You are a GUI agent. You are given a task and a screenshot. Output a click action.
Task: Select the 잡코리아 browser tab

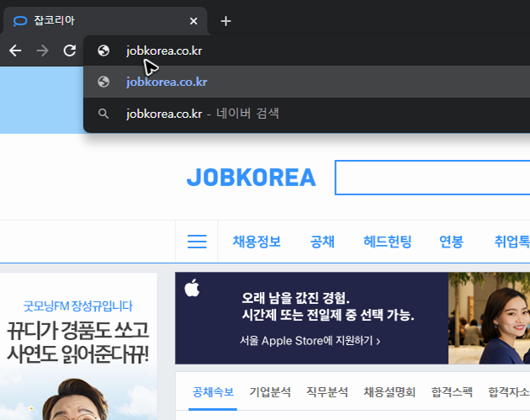(105, 21)
